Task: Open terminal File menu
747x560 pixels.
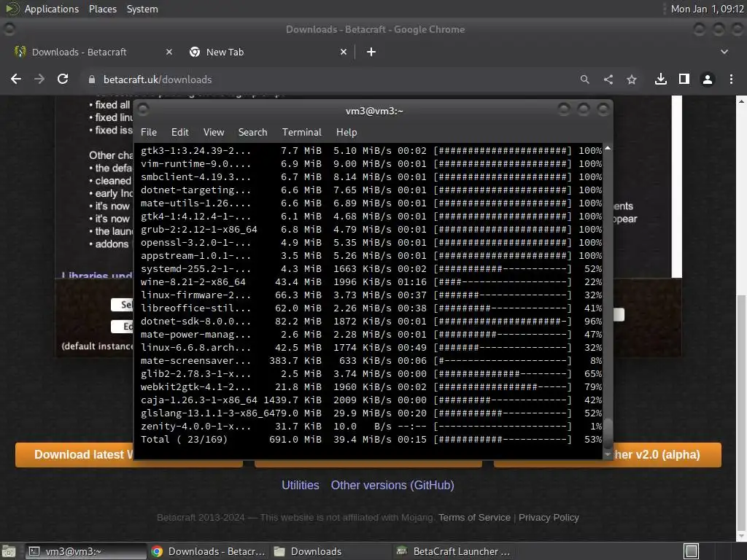Action: tap(149, 132)
